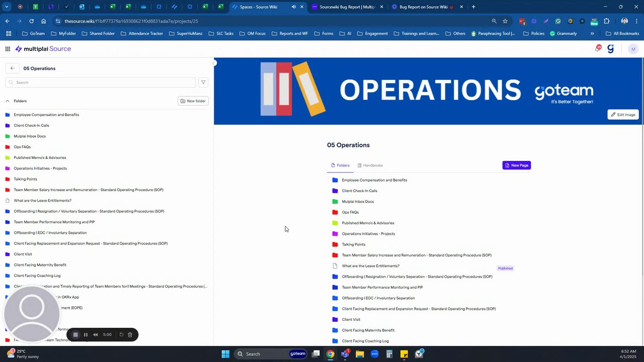Open Operations Initiatives - Projects in main list
The image size is (644, 362).
pyautogui.click(x=368, y=234)
